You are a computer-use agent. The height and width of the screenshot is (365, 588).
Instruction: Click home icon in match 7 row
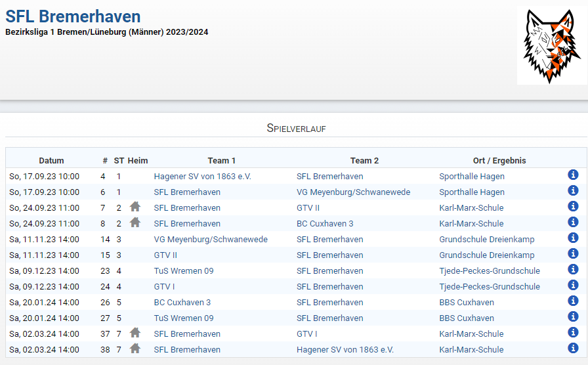click(135, 206)
